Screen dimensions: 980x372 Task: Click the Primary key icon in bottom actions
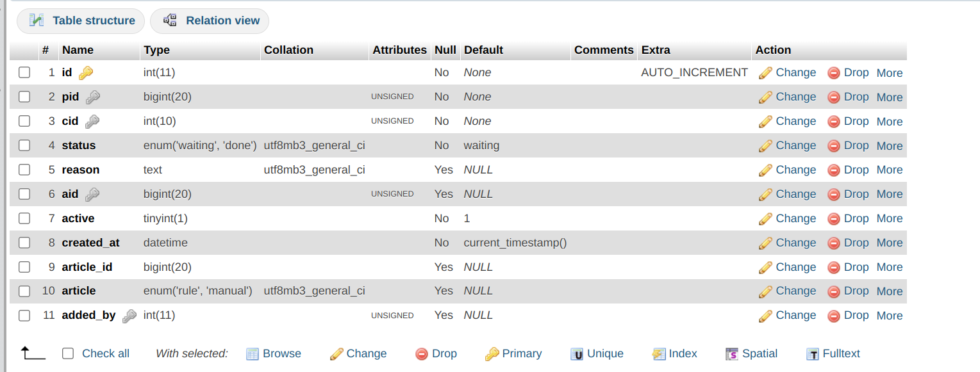tap(492, 354)
